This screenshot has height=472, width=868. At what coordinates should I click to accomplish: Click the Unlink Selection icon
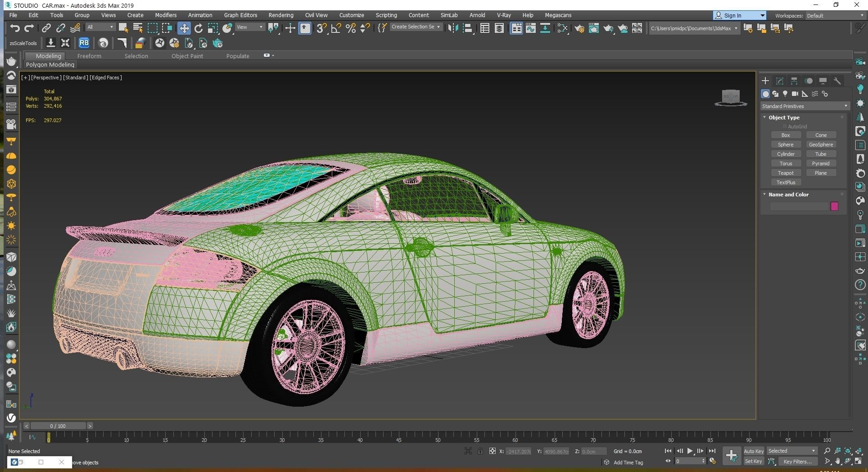point(60,28)
